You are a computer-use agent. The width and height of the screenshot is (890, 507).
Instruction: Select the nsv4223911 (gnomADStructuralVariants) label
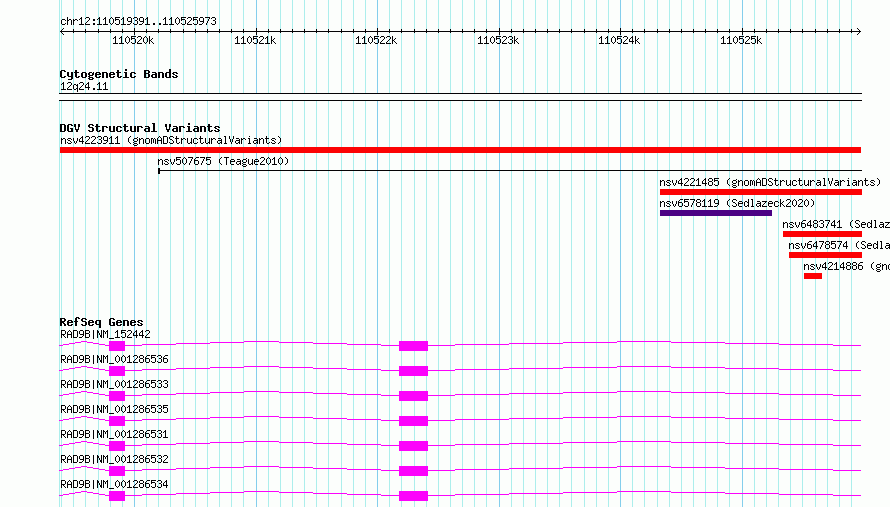pos(171,140)
